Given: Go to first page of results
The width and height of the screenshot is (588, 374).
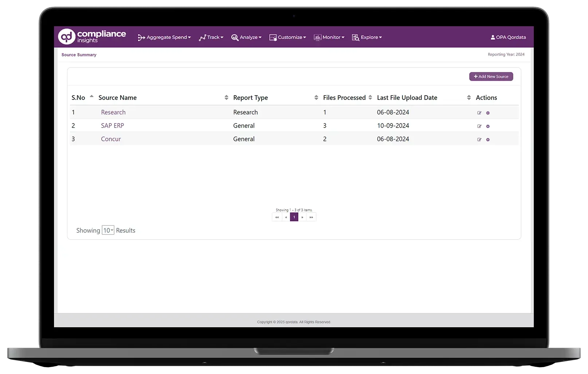Looking at the screenshot, I should point(277,217).
